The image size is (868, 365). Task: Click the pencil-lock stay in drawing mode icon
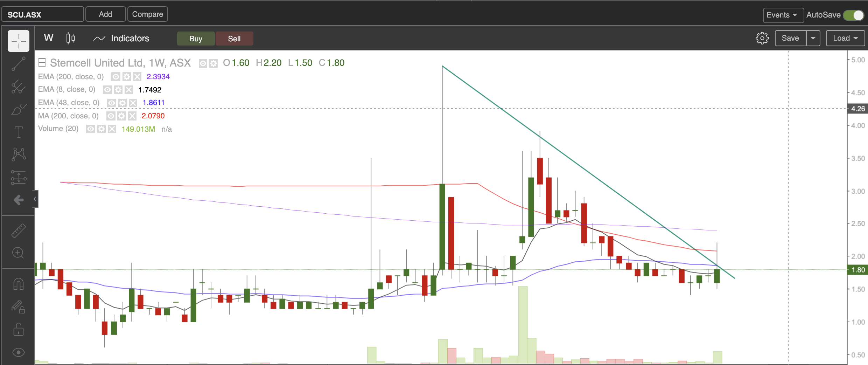tap(19, 307)
